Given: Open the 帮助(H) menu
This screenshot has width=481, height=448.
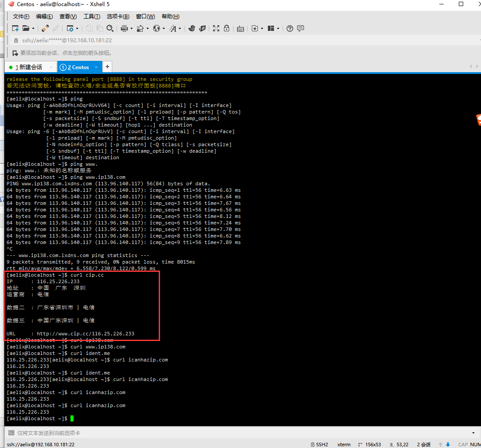Looking at the screenshot, I should (170, 16).
